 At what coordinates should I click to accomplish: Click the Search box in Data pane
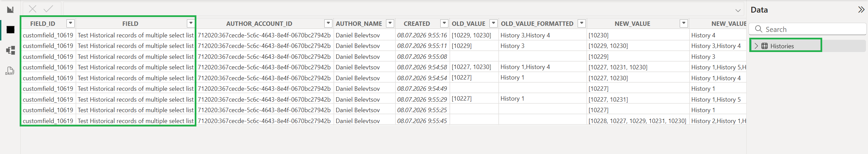point(807,29)
